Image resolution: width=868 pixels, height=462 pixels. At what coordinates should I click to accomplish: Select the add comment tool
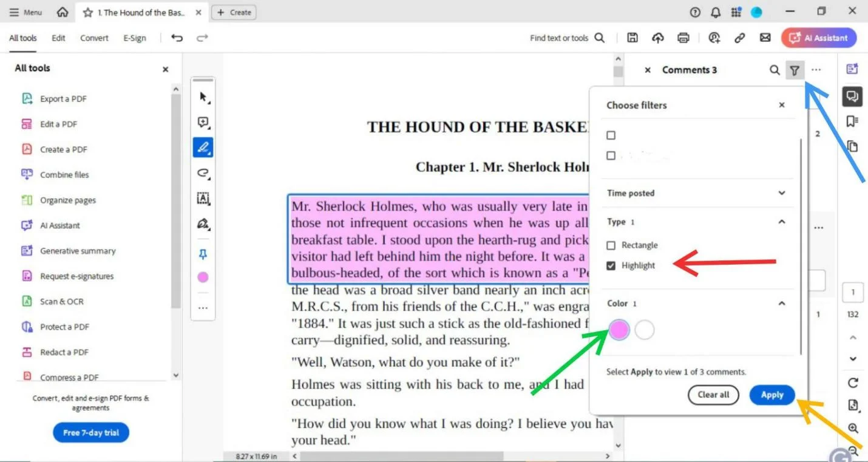(x=203, y=123)
